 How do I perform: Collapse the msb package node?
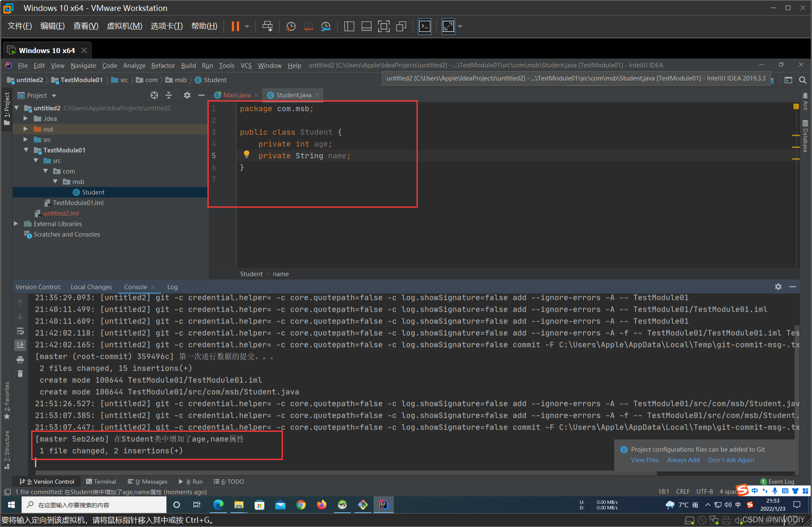tap(55, 182)
